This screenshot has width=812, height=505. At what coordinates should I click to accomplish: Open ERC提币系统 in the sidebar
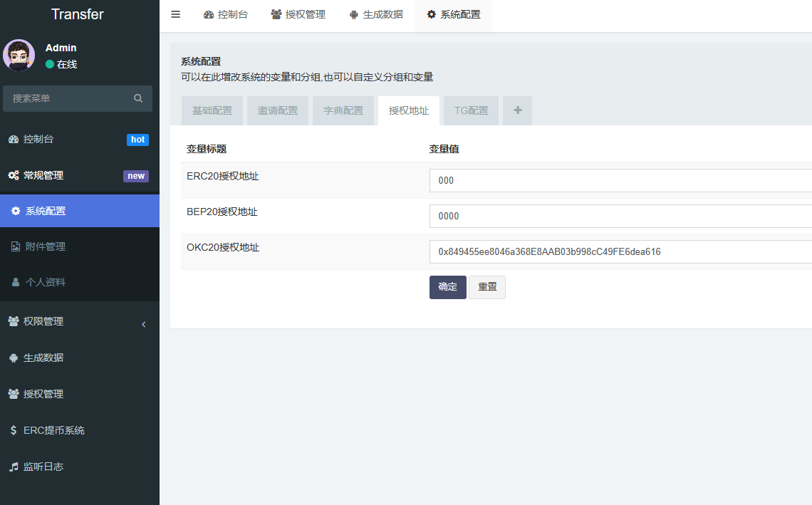[53, 430]
